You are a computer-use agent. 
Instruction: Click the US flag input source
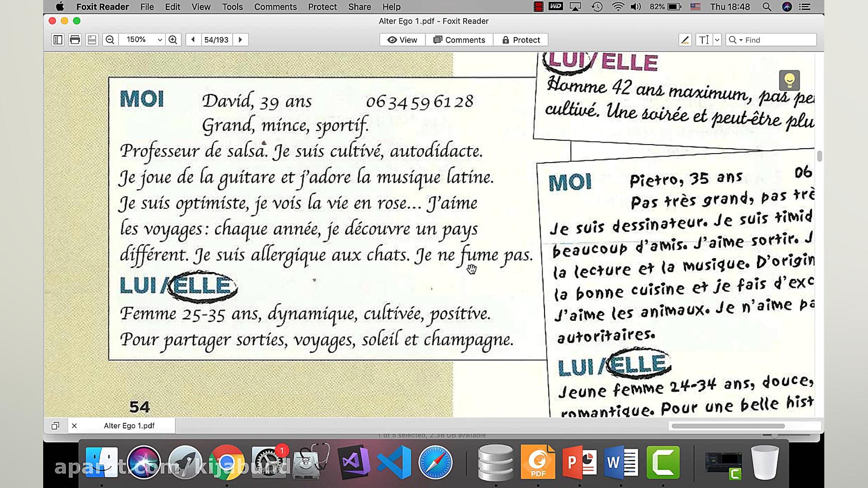(695, 7)
